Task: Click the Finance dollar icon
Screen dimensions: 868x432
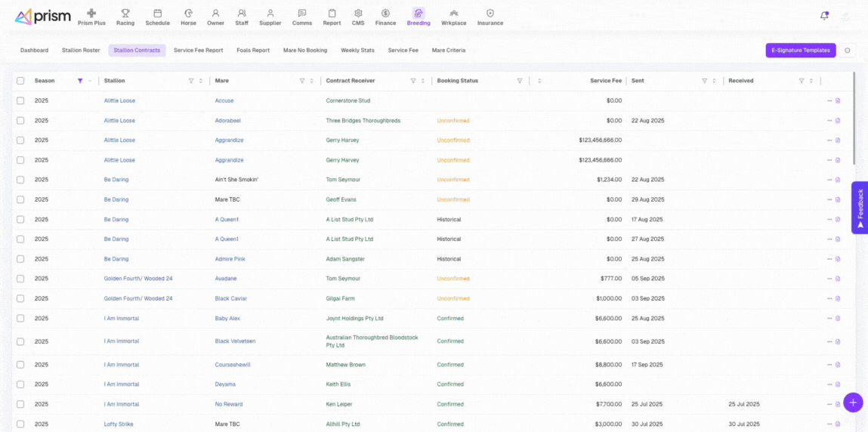Action: click(385, 14)
